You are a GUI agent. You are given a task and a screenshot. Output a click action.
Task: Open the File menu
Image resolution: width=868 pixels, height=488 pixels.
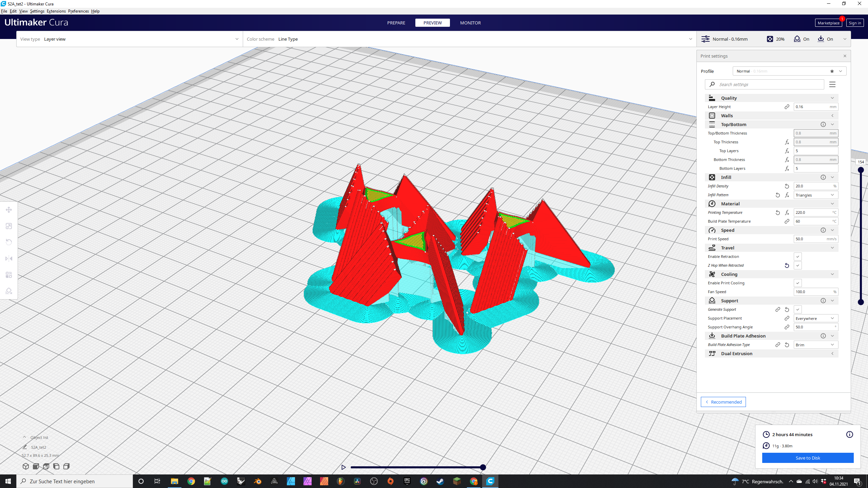coord(4,11)
